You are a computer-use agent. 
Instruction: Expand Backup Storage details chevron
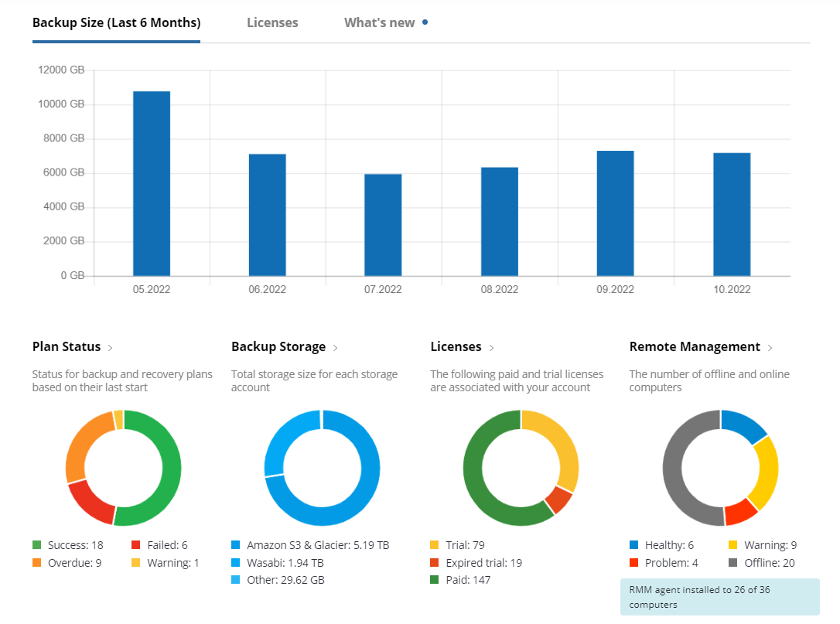pyautogui.click(x=335, y=348)
